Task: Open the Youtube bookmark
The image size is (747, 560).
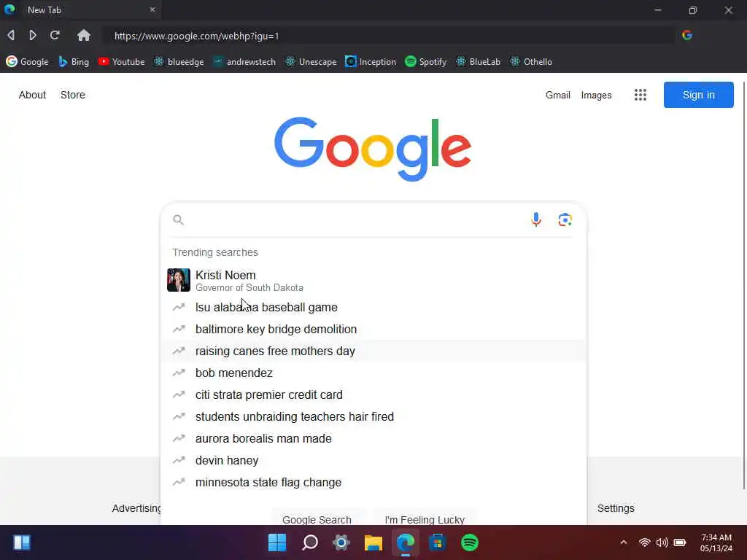Action: tap(121, 61)
